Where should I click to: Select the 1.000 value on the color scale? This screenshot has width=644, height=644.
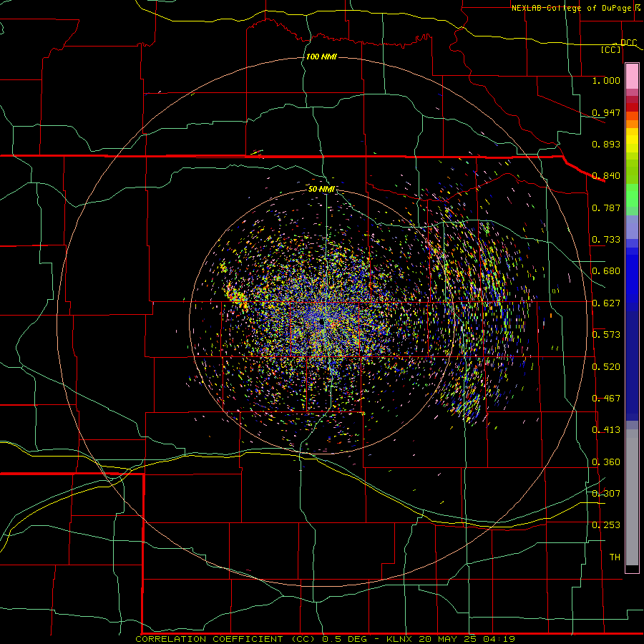pyautogui.click(x=606, y=80)
